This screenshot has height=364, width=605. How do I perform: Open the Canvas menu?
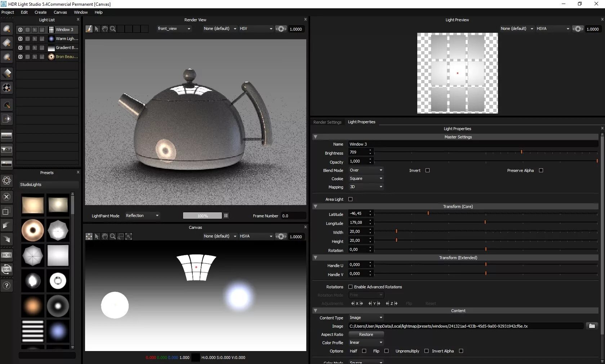pyautogui.click(x=60, y=12)
